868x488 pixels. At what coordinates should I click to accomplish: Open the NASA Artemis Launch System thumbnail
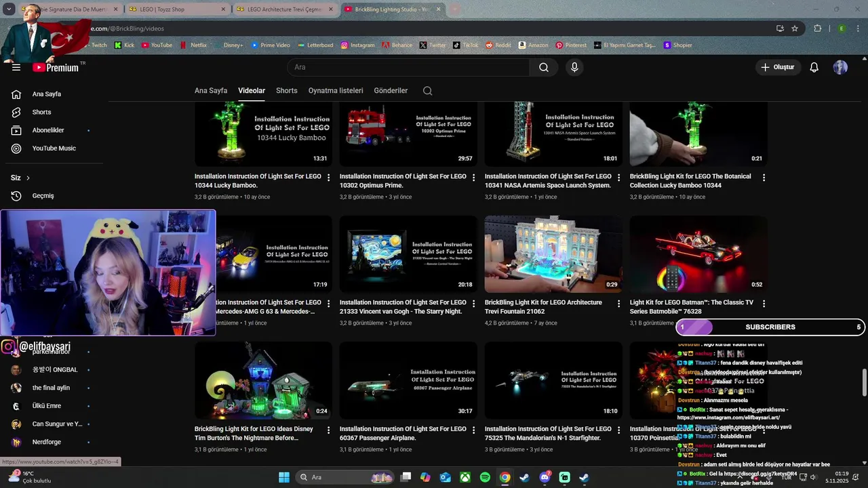(553, 134)
